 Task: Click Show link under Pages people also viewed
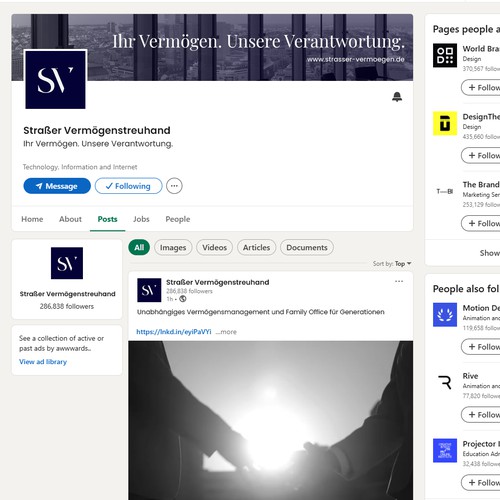490,253
